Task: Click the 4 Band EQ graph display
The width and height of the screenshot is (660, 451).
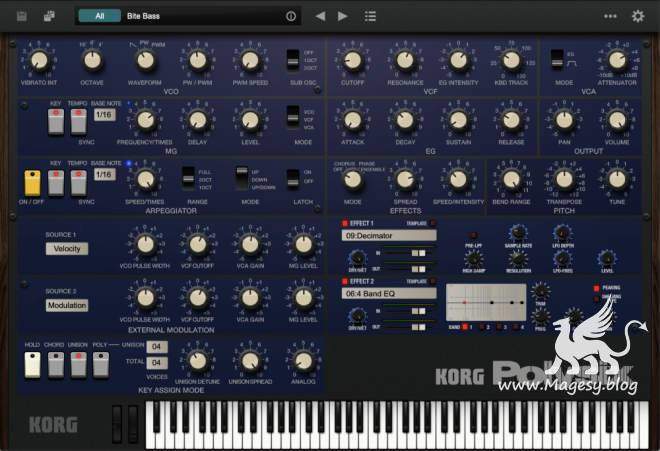Action: [486, 302]
